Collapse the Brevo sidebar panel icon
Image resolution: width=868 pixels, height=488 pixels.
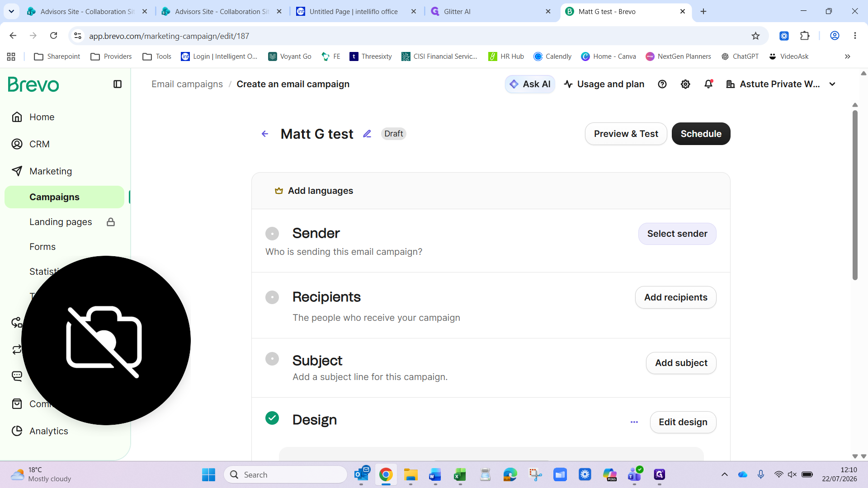[118, 84]
